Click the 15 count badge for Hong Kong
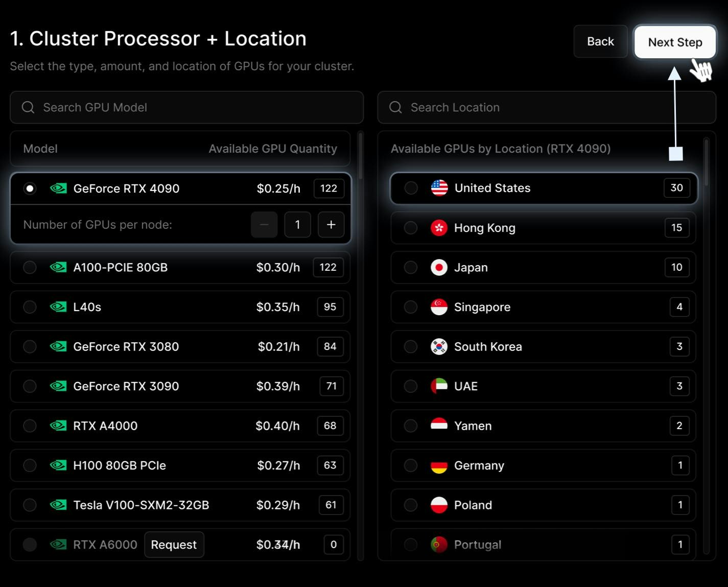Screen dimensions: 728x587 tap(677, 228)
